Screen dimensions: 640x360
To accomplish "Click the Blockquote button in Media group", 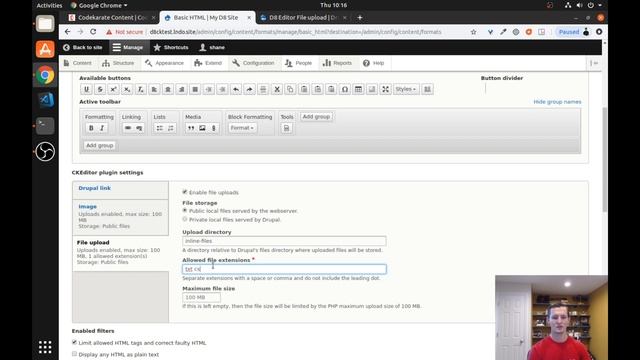I will (191, 128).
